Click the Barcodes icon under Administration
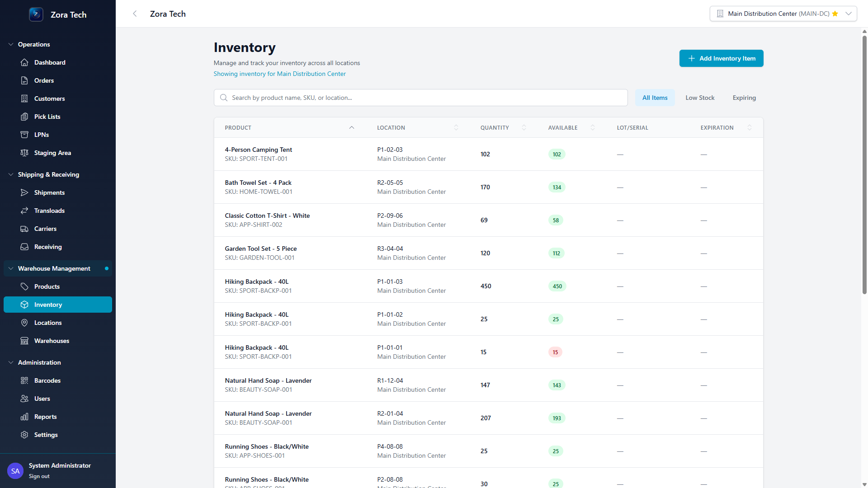Screen dimensions: 868x488 (x=25, y=380)
